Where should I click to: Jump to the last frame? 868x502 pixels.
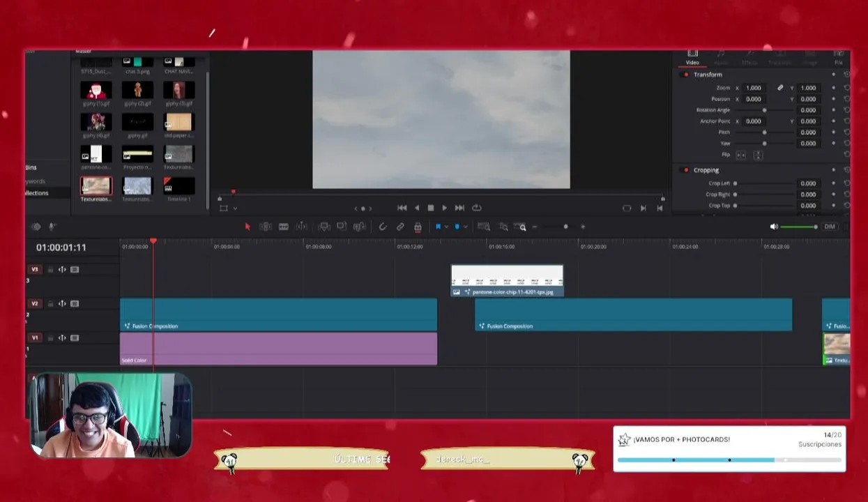click(x=459, y=208)
